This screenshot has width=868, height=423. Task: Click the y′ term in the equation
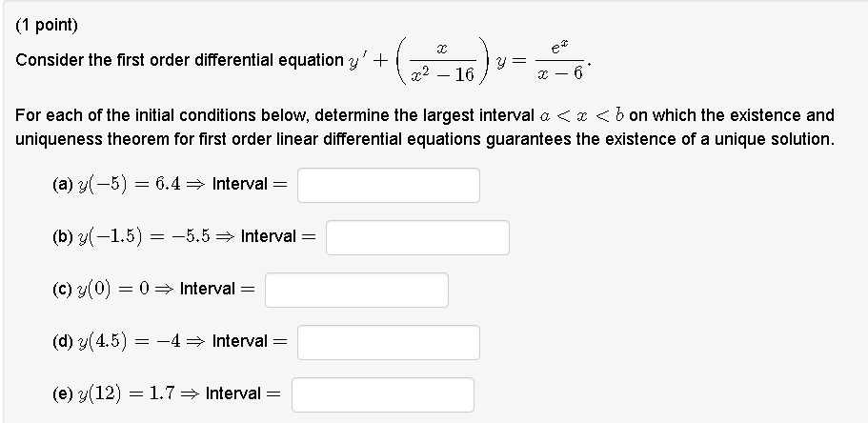(360, 61)
